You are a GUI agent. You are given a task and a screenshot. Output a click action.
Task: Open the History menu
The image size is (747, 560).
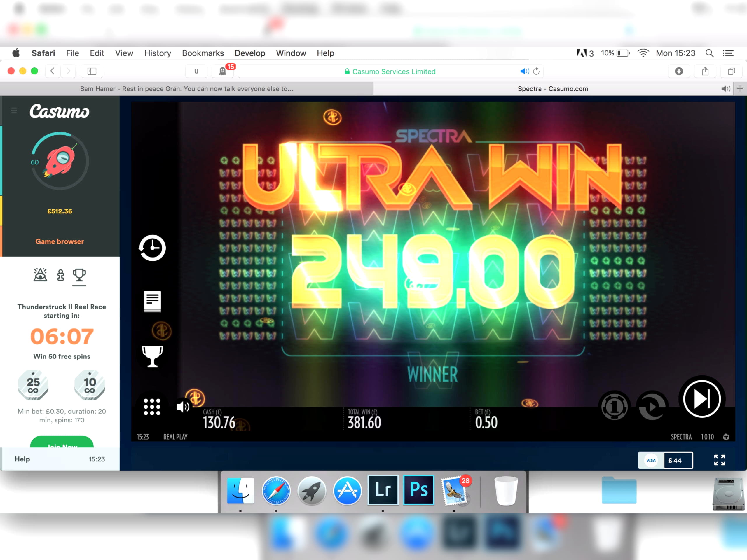[157, 53]
